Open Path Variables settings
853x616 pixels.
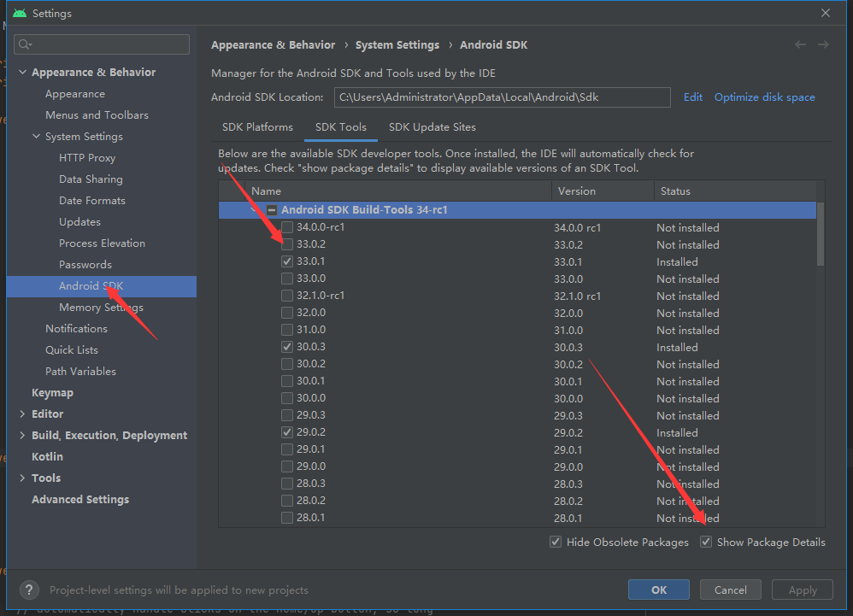[80, 372]
